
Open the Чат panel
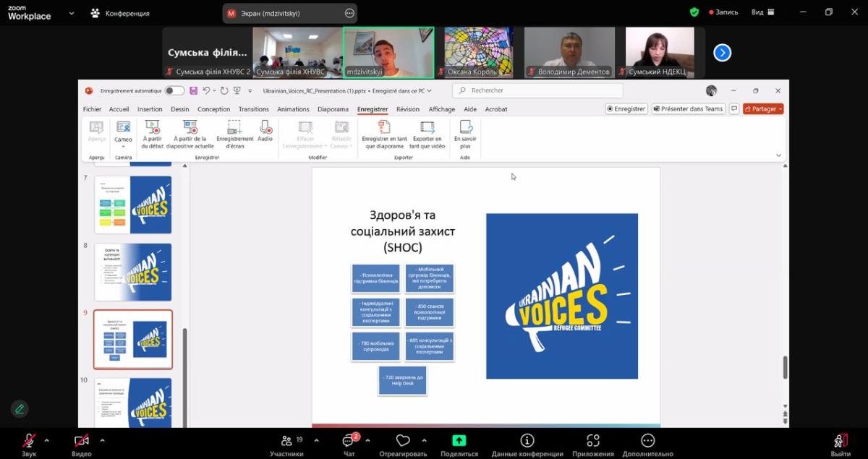[349, 441]
